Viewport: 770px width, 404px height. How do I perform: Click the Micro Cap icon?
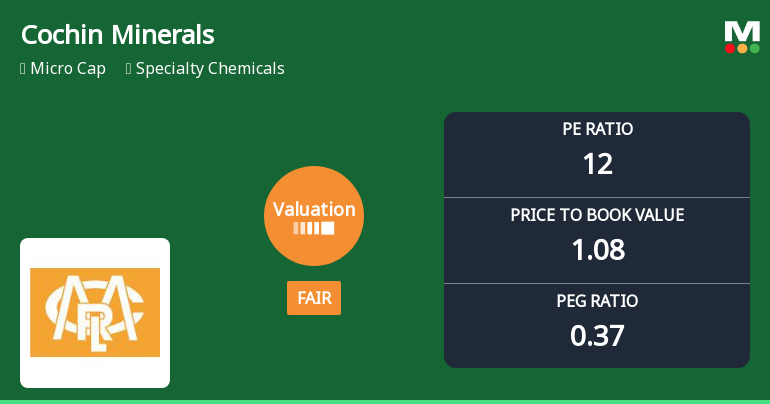coord(23,69)
